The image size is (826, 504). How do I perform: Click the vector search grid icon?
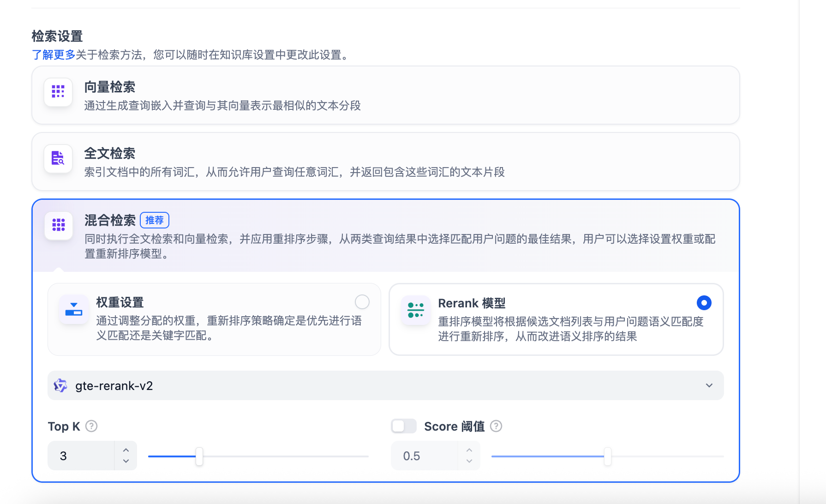[58, 91]
